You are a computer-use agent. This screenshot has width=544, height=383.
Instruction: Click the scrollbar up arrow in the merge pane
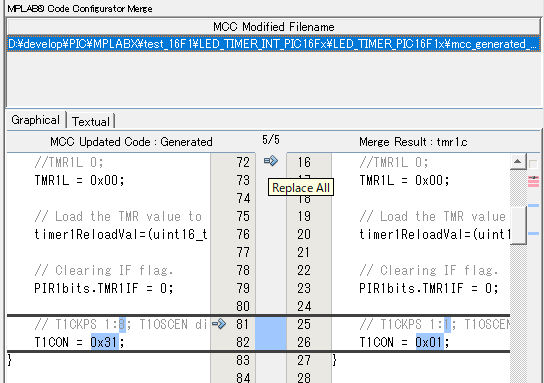tap(518, 161)
